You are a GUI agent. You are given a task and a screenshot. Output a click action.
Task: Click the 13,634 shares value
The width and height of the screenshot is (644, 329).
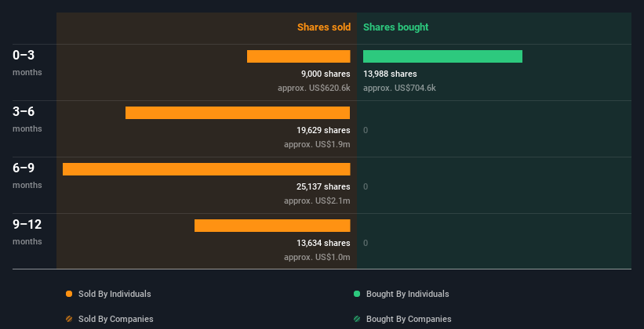pos(324,244)
